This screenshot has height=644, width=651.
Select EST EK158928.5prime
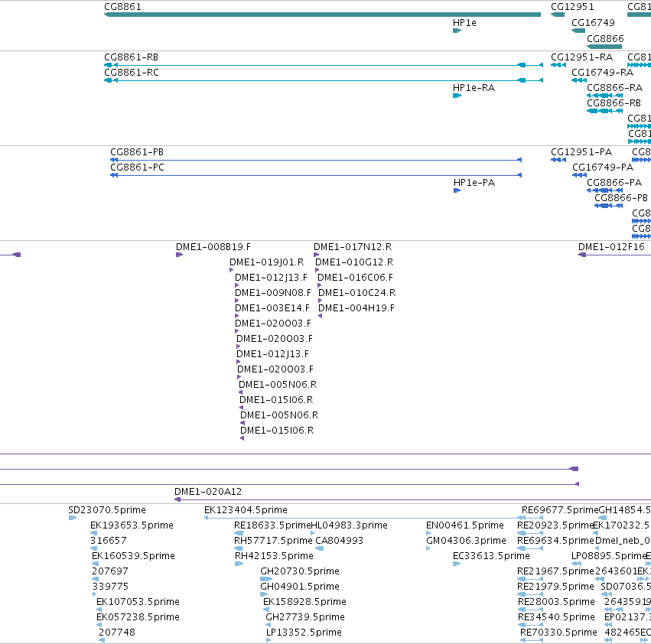pos(304,603)
